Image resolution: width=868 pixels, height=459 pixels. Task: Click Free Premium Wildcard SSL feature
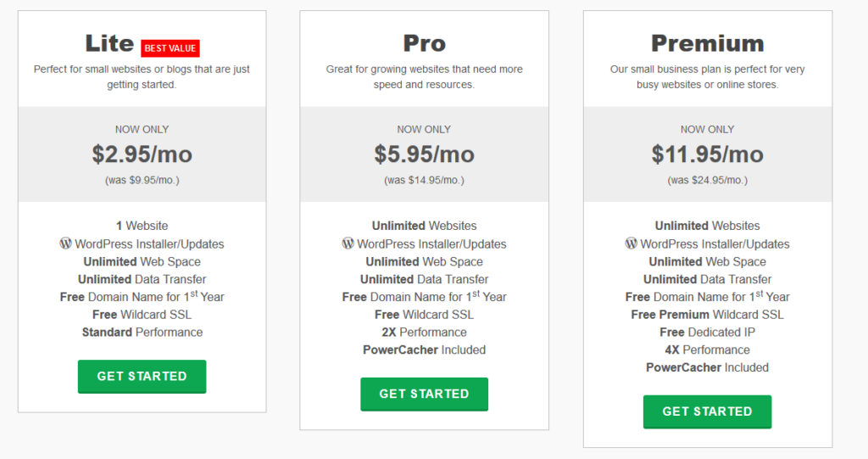707,314
